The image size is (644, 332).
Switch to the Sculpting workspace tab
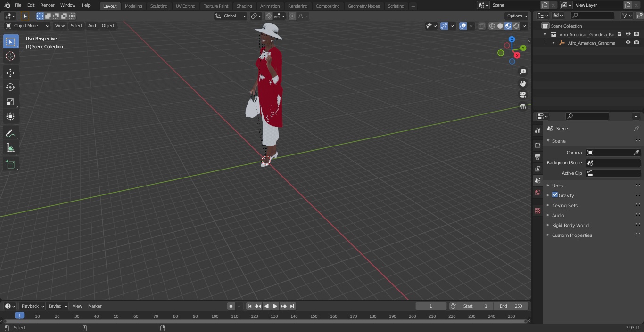(159, 6)
